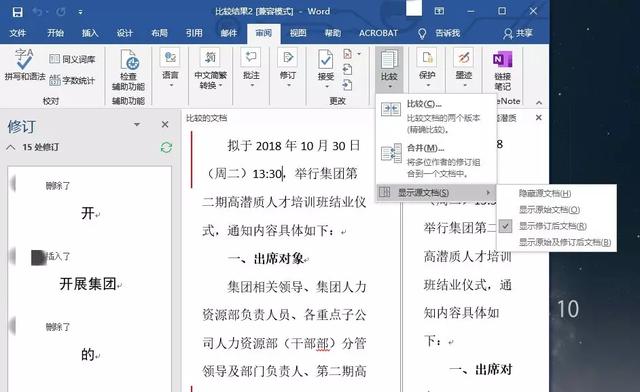The height and width of the screenshot is (392, 640).
Task: Switch to the 布局 tab
Action: (159, 33)
